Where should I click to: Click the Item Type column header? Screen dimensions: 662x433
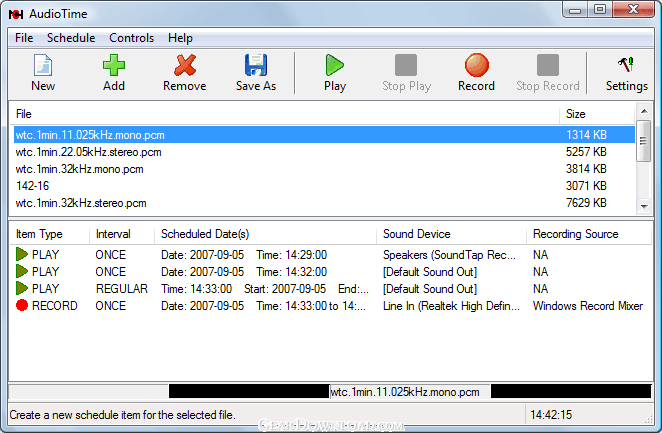click(50, 234)
